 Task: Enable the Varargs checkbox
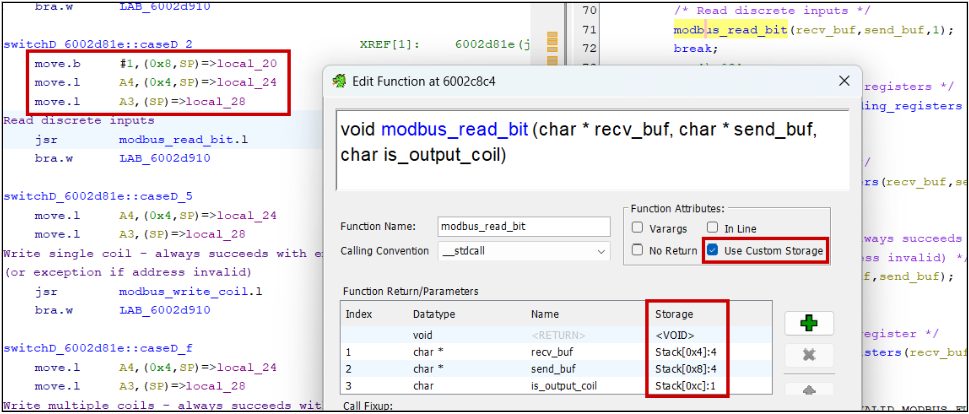click(638, 227)
